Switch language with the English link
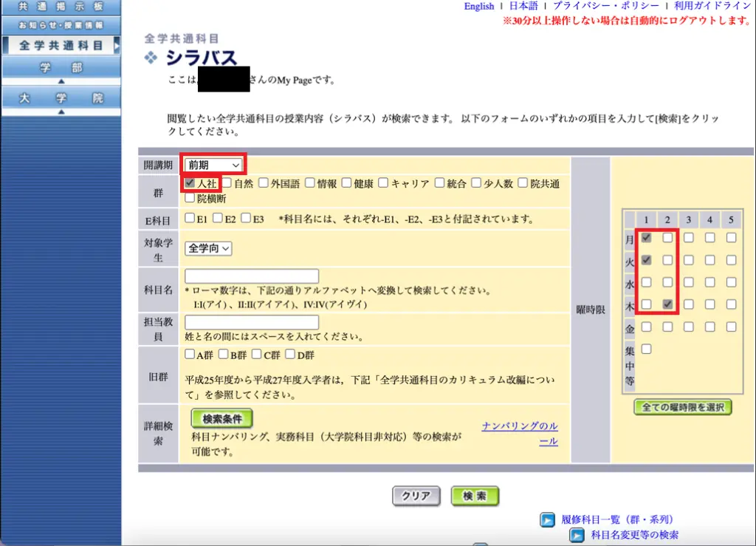 click(x=478, y=6)
